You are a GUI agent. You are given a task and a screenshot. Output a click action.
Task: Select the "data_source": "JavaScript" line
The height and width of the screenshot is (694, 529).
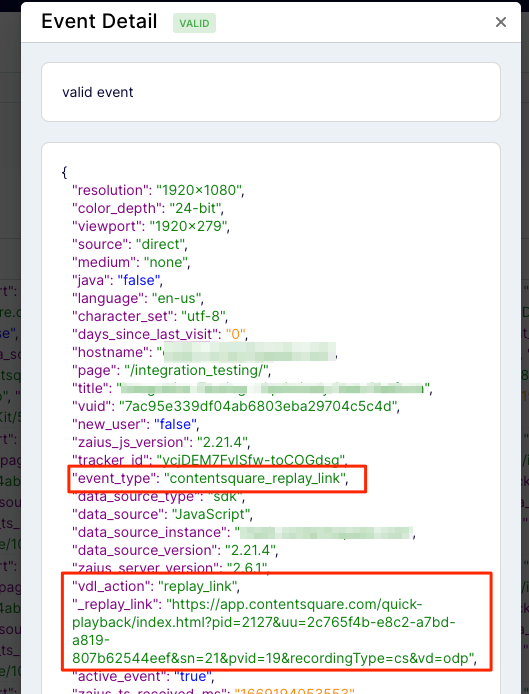pyautogui.click(x=162, y=514)
